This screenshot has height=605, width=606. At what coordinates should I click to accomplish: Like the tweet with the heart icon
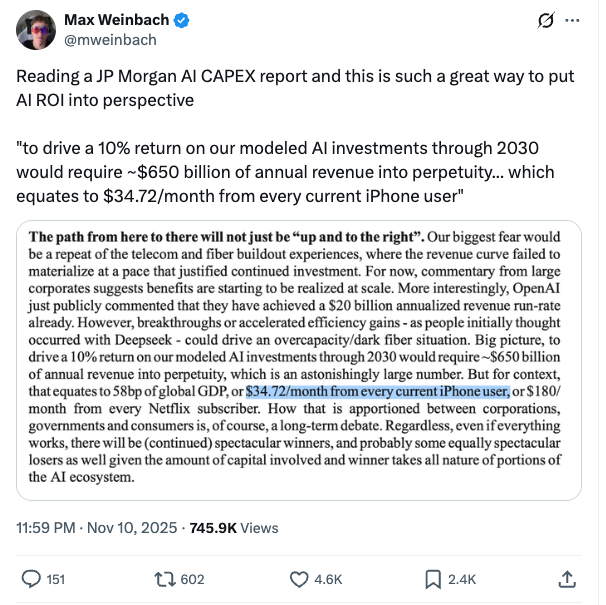[299, 578]
